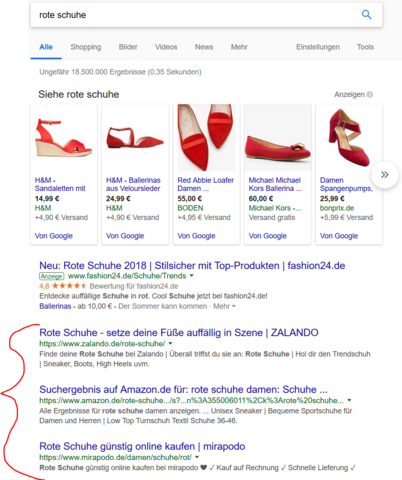Click the next arrow in shopping carousel
The width and height of the screenshot is (402, 480).
(x=384, y=175)
